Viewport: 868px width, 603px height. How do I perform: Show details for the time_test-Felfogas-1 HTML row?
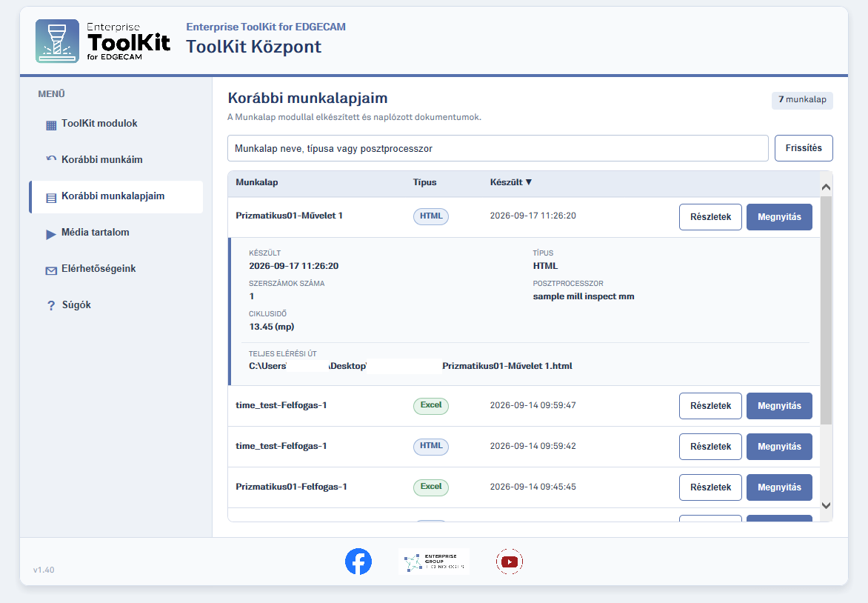[x=710, y=447]
